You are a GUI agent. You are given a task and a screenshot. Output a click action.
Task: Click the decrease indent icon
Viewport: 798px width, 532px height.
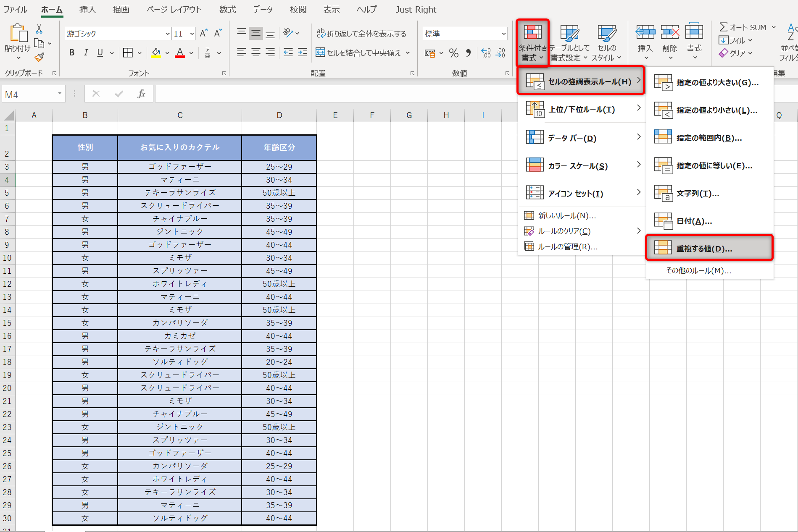(x=288, y=52)
